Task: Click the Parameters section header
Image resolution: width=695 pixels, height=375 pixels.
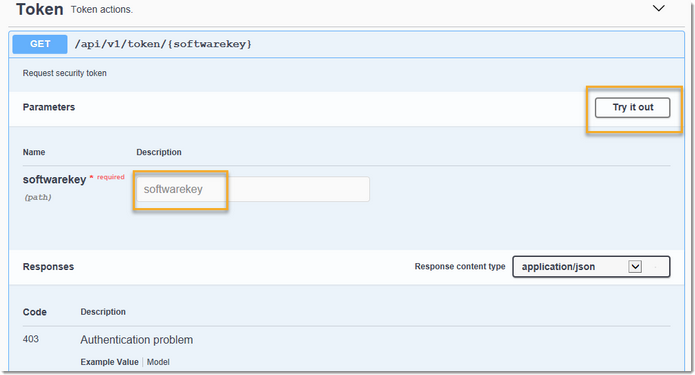Action: (49, 107)
